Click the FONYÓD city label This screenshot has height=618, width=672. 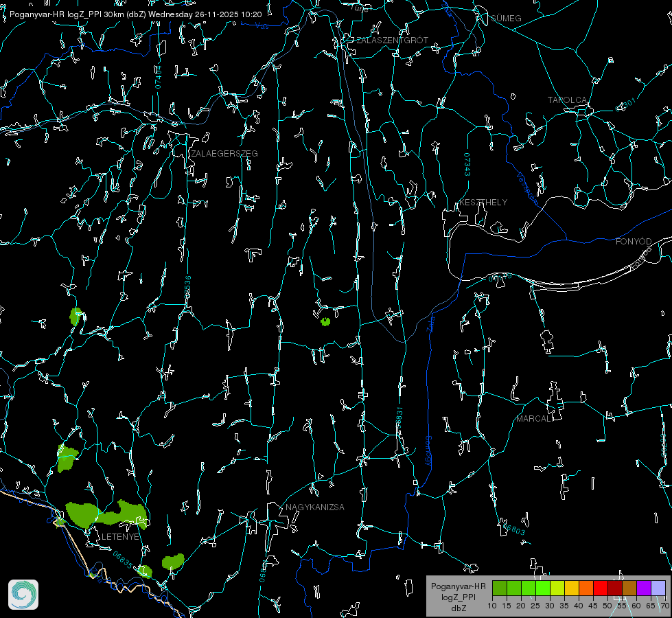click(634, 242)
